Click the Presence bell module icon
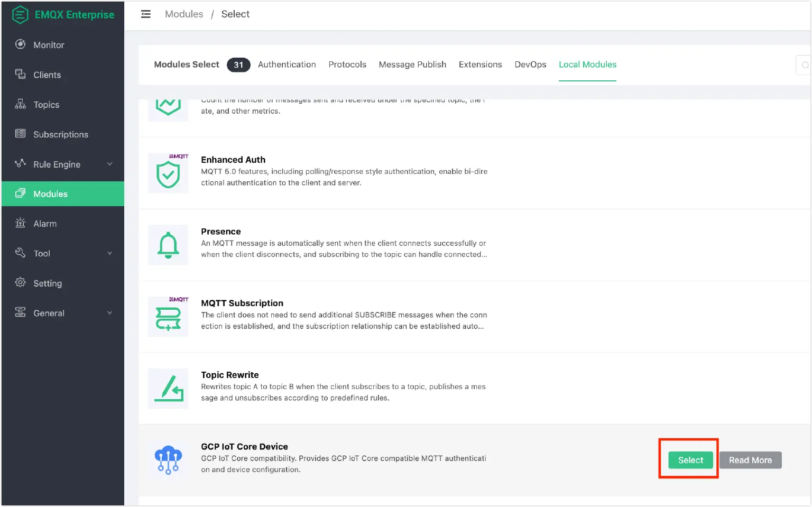812x507 pixels. [168, 245]
